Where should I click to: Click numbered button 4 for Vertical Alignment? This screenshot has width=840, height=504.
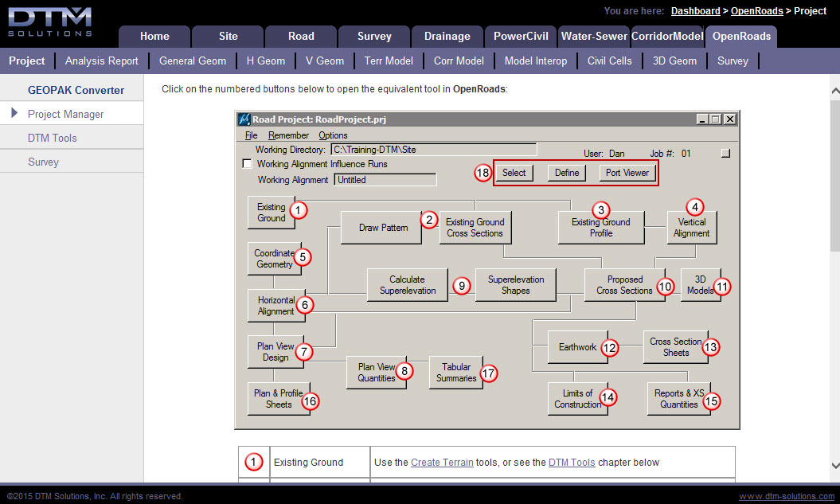click(695, 206)
